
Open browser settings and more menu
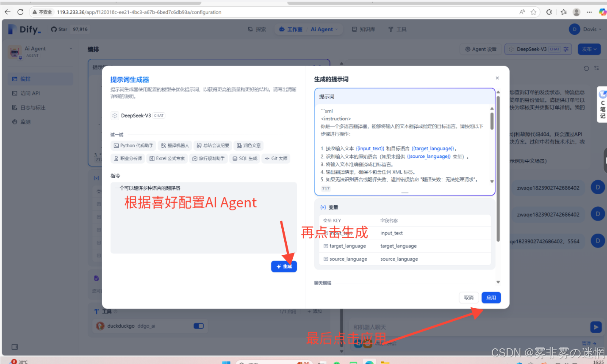point(589,12)
